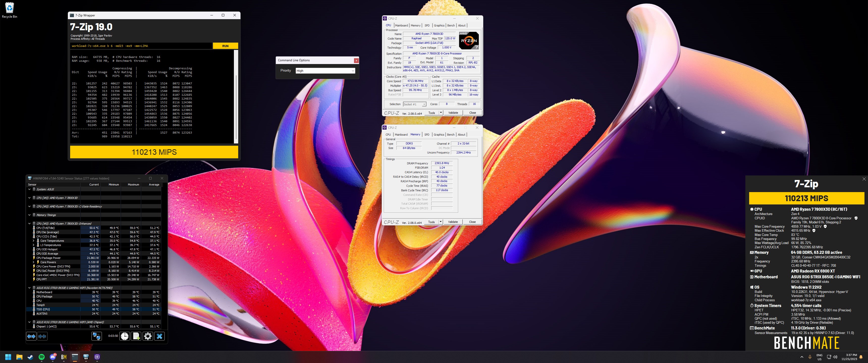Click network icon in system tray
Viewport: 868px width, 363px height.
[x=829, y=357]
